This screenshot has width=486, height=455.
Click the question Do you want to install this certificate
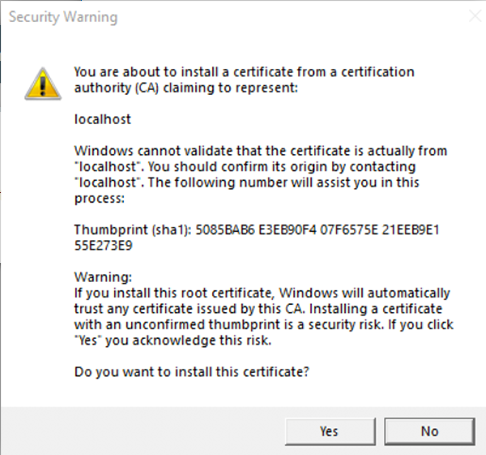192,372
